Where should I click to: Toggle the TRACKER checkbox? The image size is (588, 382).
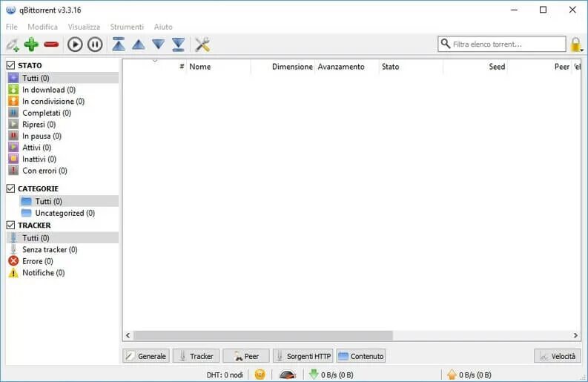[10, 225]
